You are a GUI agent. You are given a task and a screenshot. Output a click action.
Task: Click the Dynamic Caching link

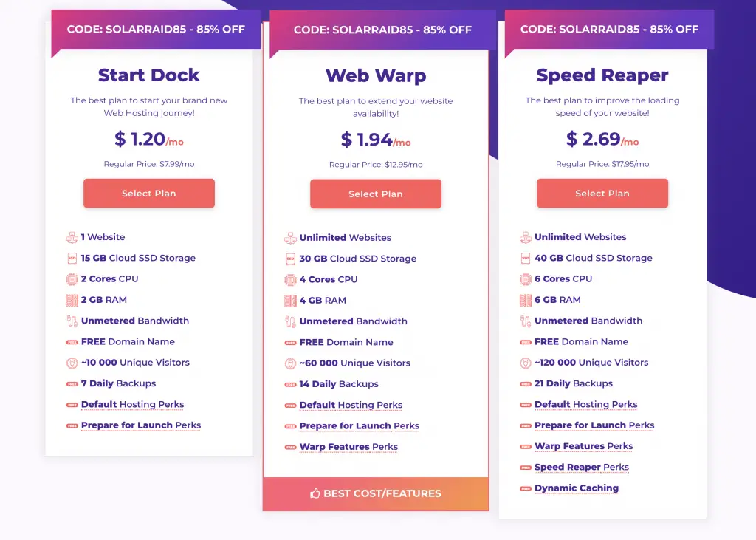tap(576, 488)
